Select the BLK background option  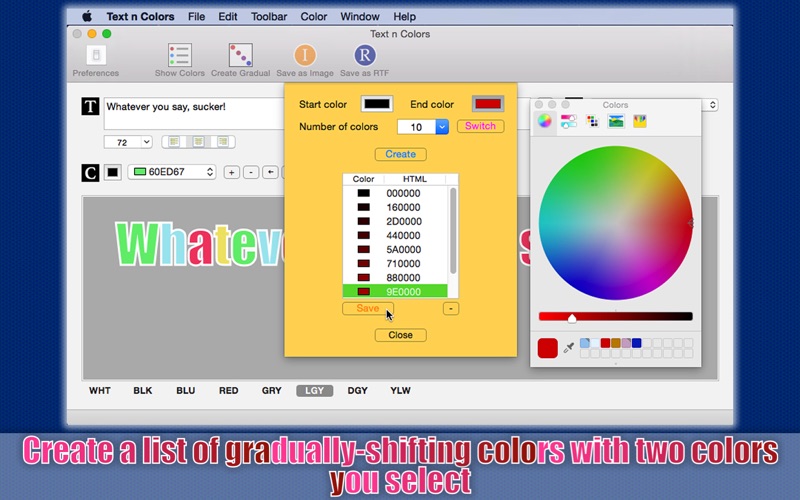coord(143,391)
